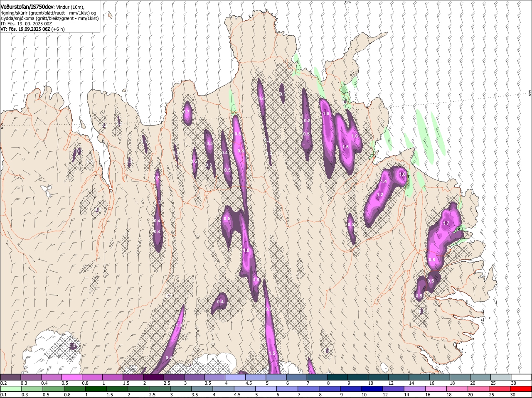Click the 10–12 deep blue swatch in the lower legend
532x398 pixels.
click(372, 389)
